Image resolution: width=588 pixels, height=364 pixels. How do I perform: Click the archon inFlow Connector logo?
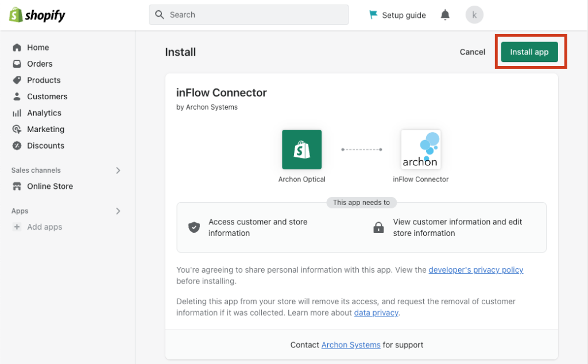click(x=421, y=150)
